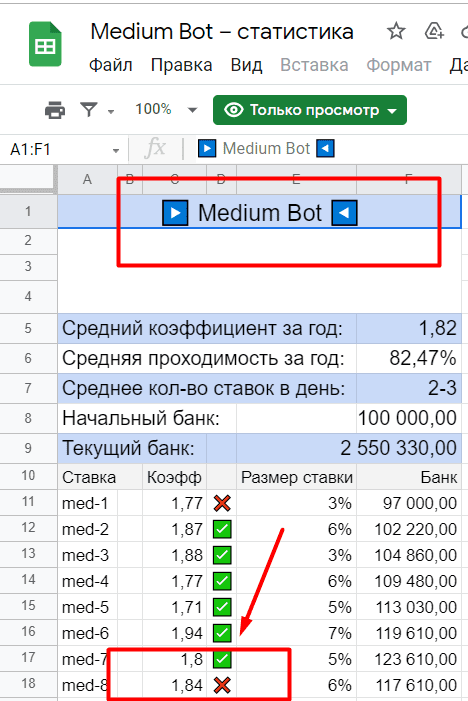Viewport: 468px width, 701px height.
Task: Click cell Среднее кол-во ставок в день
Action: pos(207,389)
